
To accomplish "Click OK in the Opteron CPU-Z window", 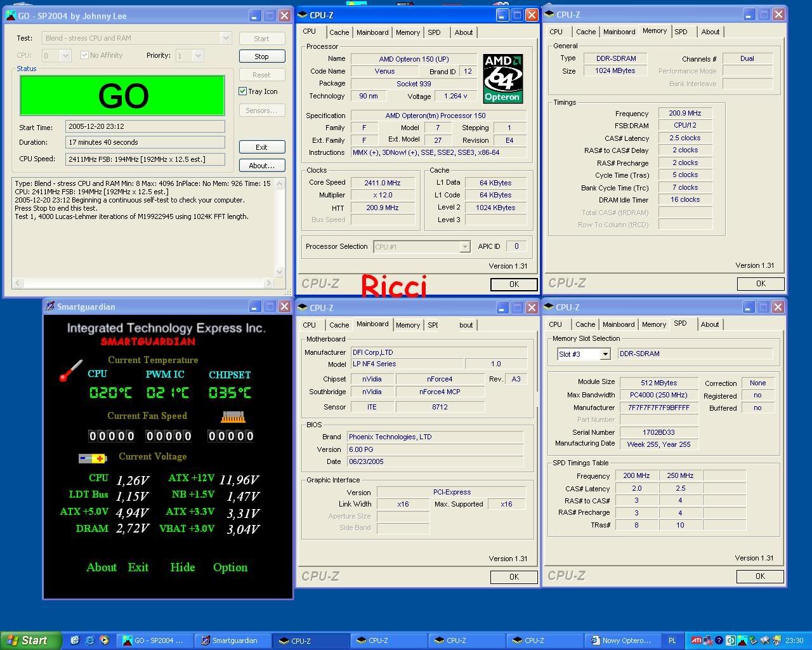I will click(514, 284).
